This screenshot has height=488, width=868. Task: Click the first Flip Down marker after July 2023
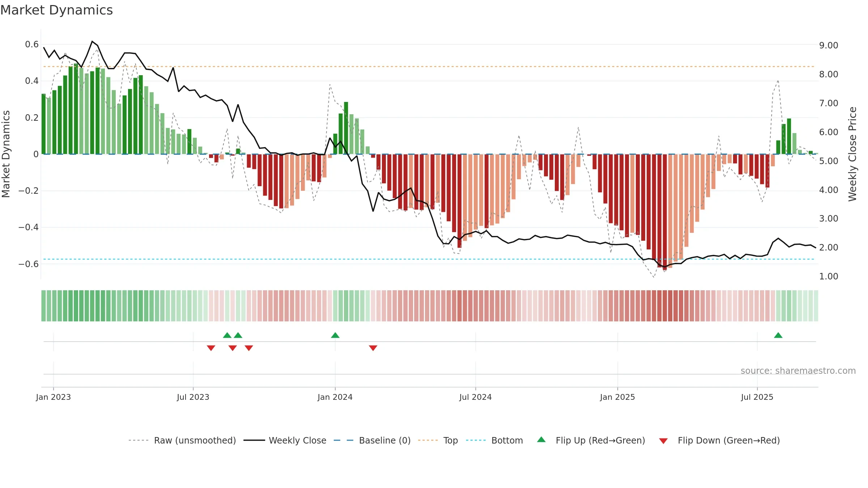(x=211, y=348)
